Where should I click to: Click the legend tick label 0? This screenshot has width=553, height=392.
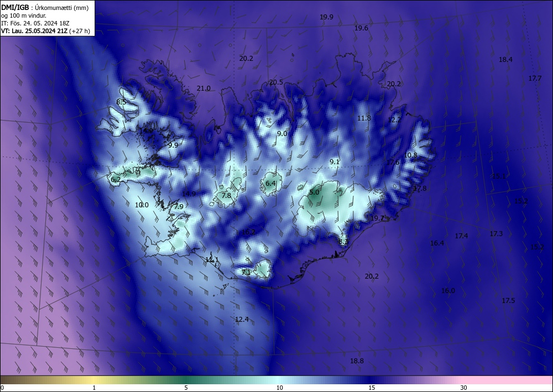[x=2, y=388]
